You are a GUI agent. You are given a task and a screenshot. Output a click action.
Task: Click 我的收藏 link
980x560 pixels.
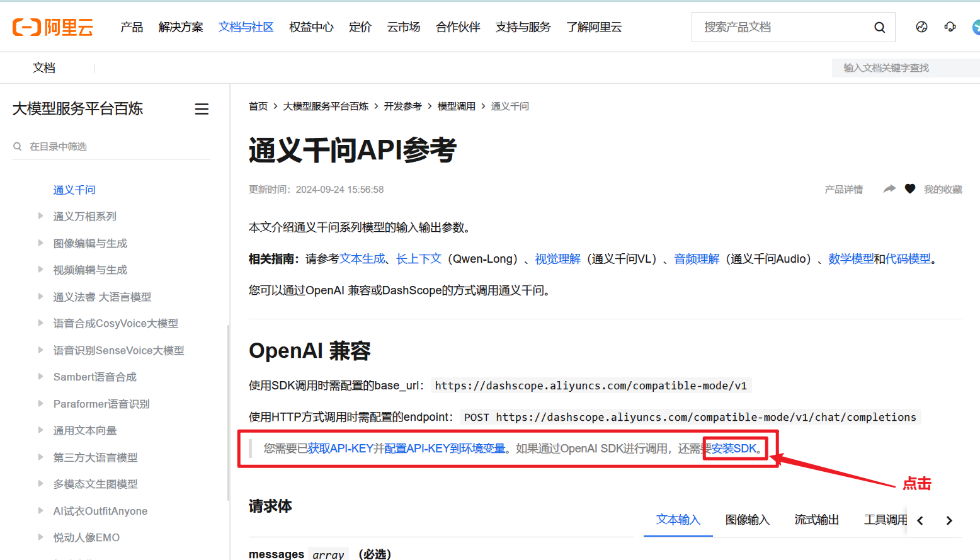(943, 190)
